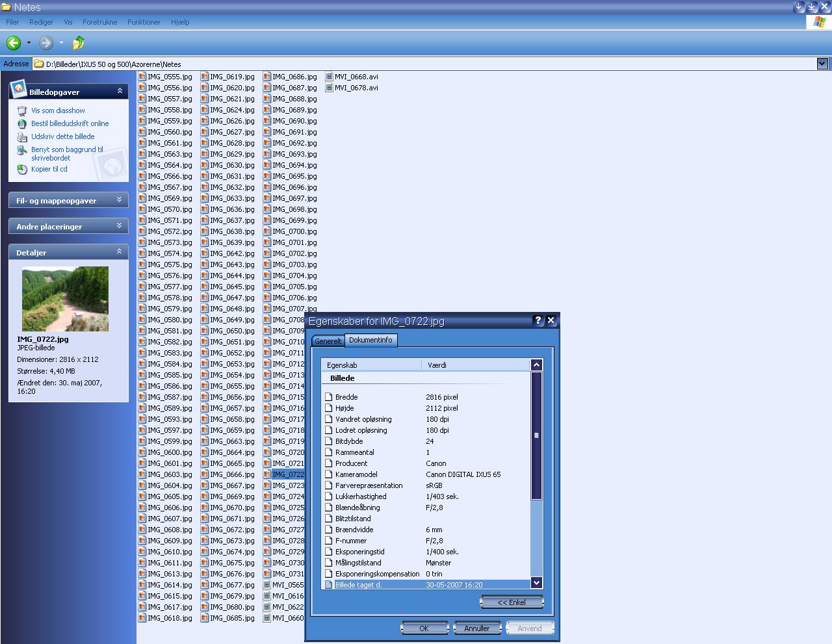Close the Egenskaber for IMG_0722.jpg dialog
832x644 pixels.
click(551, 320)
